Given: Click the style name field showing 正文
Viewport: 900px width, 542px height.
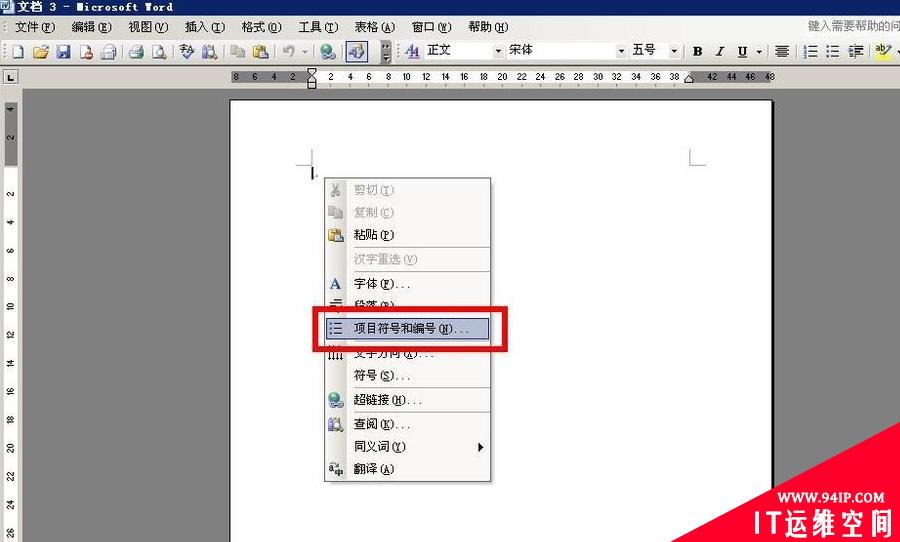Looking at the screenshot, I should [x=458, y=51].
